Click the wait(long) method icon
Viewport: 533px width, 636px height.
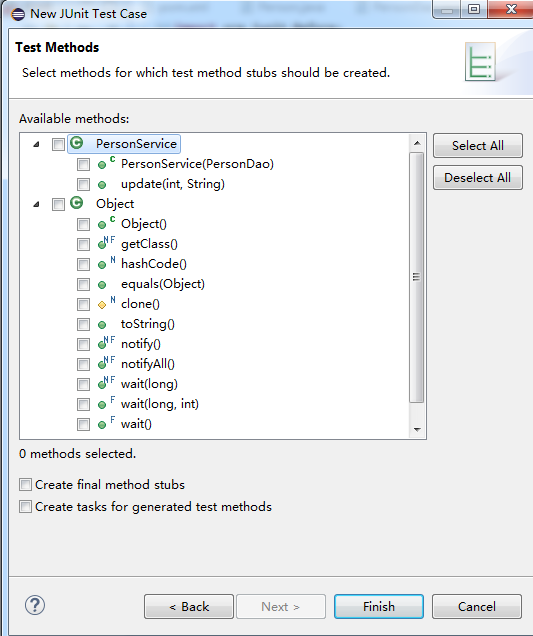(x=106, y=383)
